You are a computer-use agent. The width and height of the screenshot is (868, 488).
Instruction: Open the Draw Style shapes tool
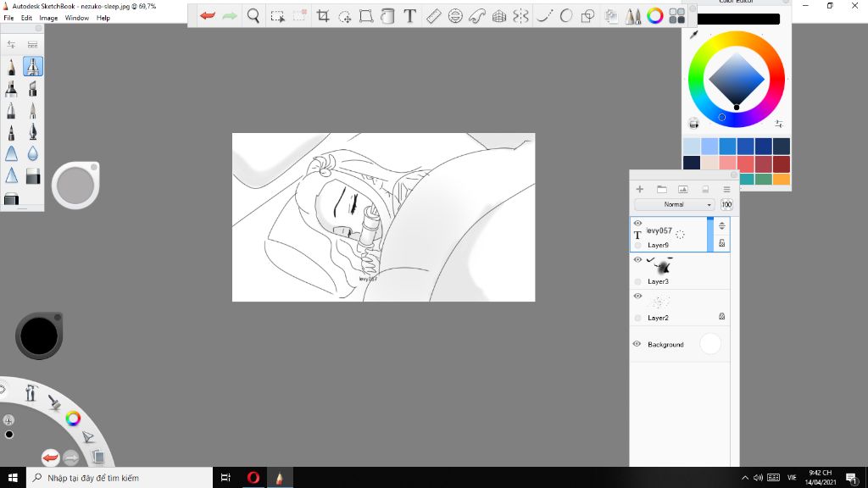coord(588,15)
